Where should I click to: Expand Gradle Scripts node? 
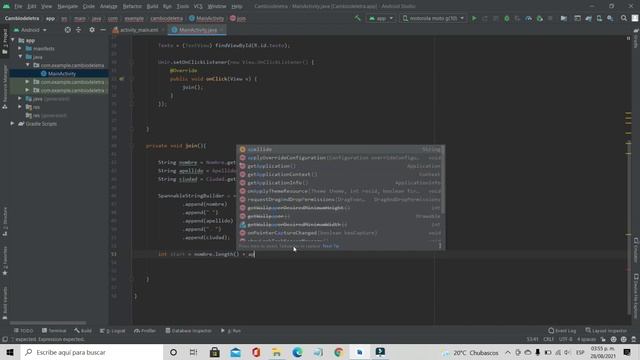coord(13,124)
